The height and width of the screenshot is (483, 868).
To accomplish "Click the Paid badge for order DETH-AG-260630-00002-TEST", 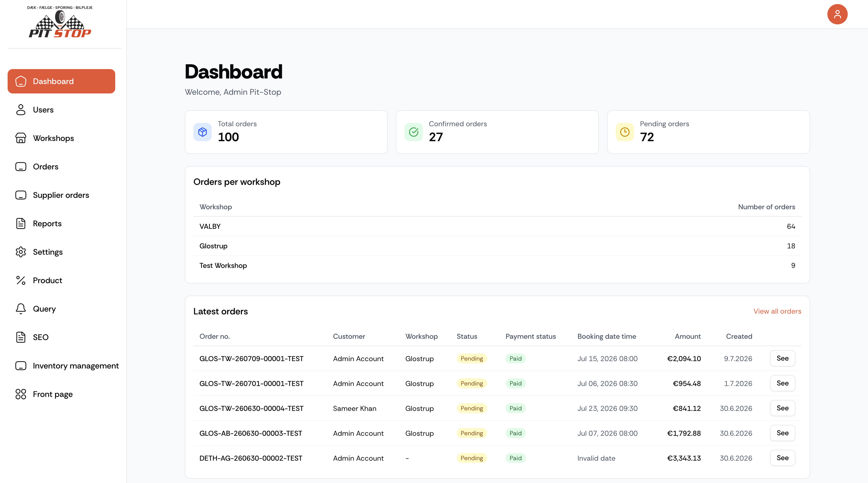I will pyautogui.click(x=515, y=458).
